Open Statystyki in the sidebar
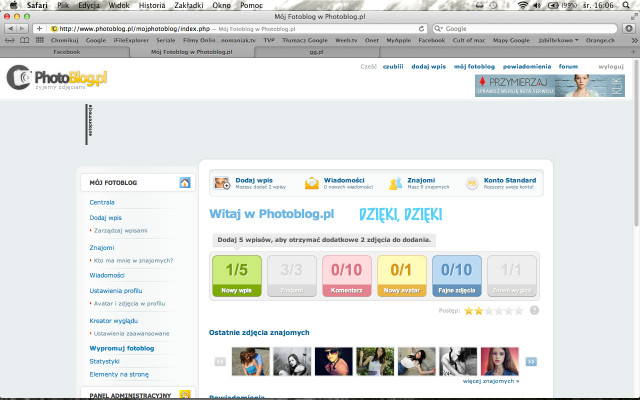 point(104,361)
